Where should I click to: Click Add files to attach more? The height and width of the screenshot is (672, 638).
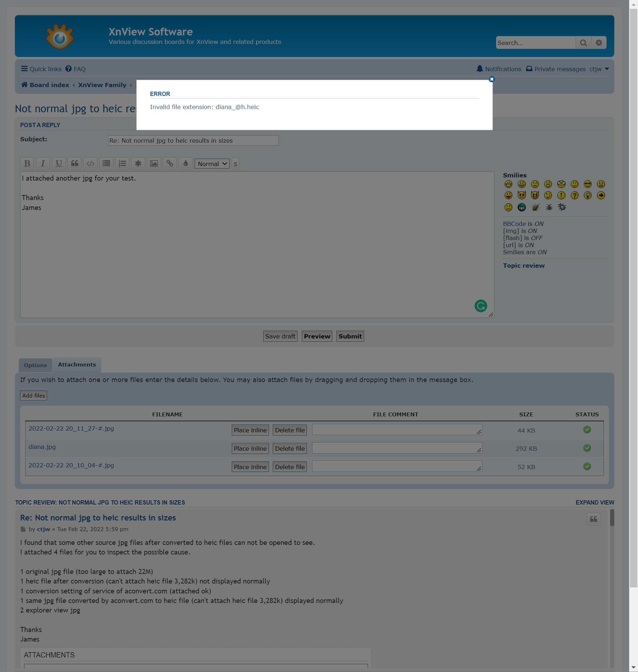[34, 395]
